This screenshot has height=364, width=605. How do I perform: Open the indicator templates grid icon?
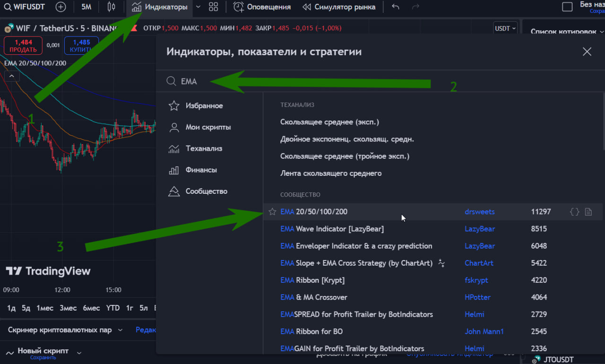[213, 7]
